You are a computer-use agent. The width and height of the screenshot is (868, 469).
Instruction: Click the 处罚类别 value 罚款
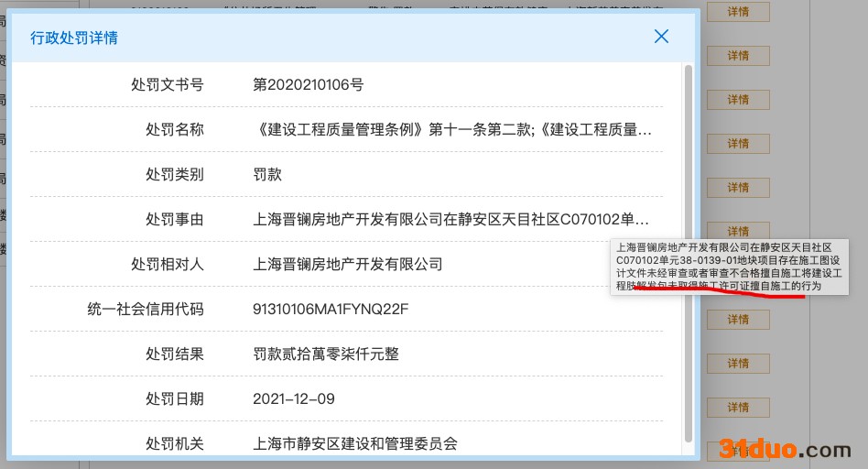pos(267,174)
